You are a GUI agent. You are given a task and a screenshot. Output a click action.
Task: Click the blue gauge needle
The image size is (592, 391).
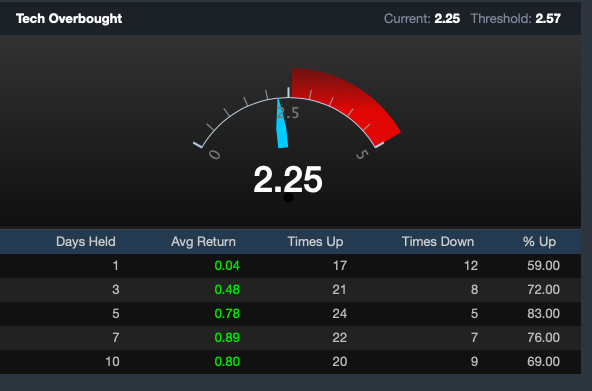282,123
